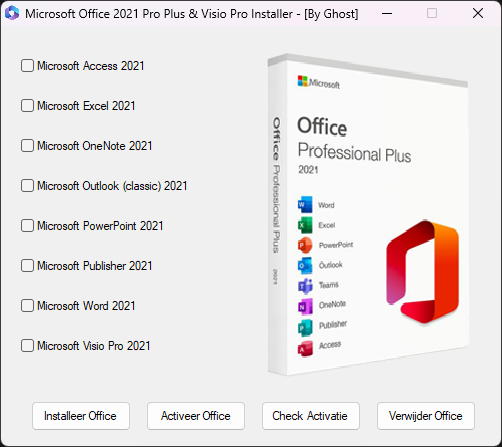
Task: Close the Office installer window
Action: click(x=478, y=14)
